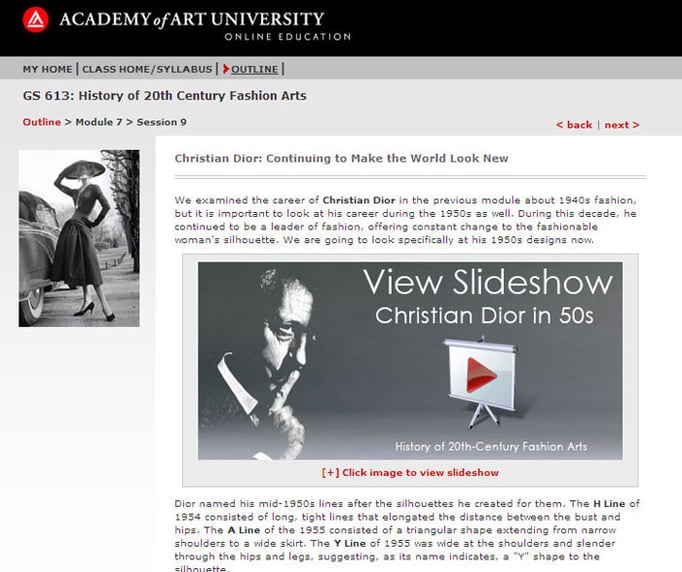Click the Academy of Art University red logo
The width and height of the screenshot is (682, 572).
[35, 20]
